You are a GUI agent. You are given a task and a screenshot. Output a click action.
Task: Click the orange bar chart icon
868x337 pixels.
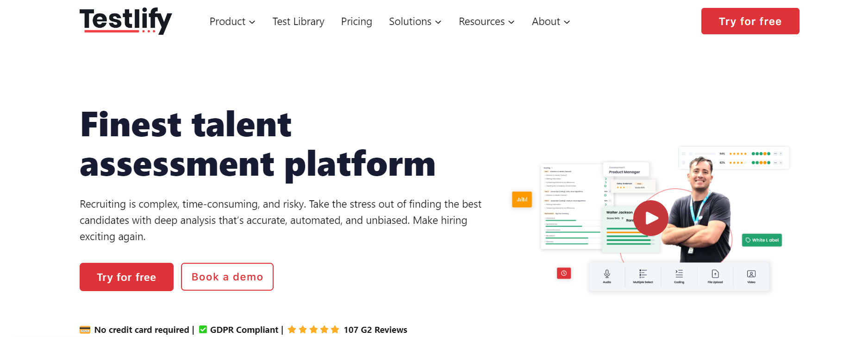[522, 199]
